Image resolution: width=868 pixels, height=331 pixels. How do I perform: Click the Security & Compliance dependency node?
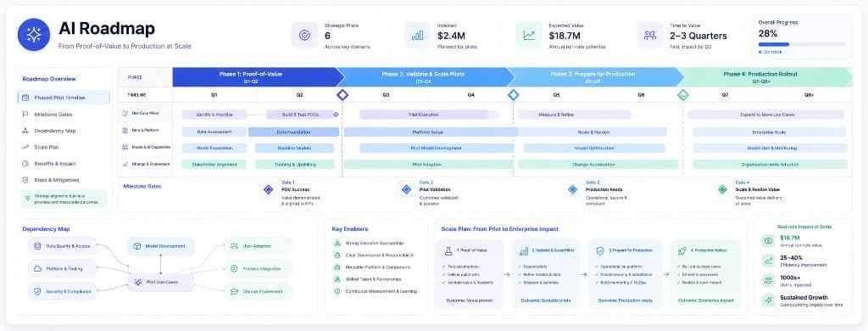click(63, 291)
